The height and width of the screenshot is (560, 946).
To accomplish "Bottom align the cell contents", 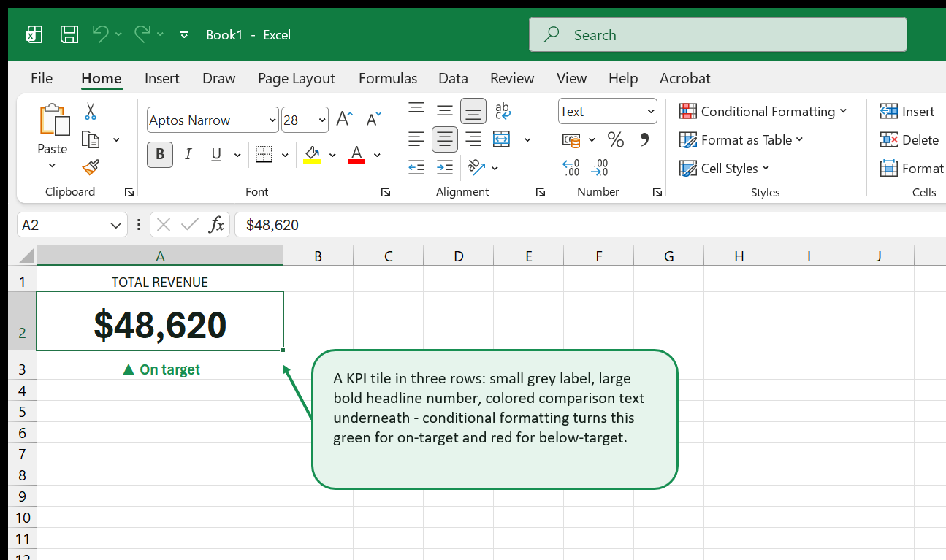I will tap(473, 111).
